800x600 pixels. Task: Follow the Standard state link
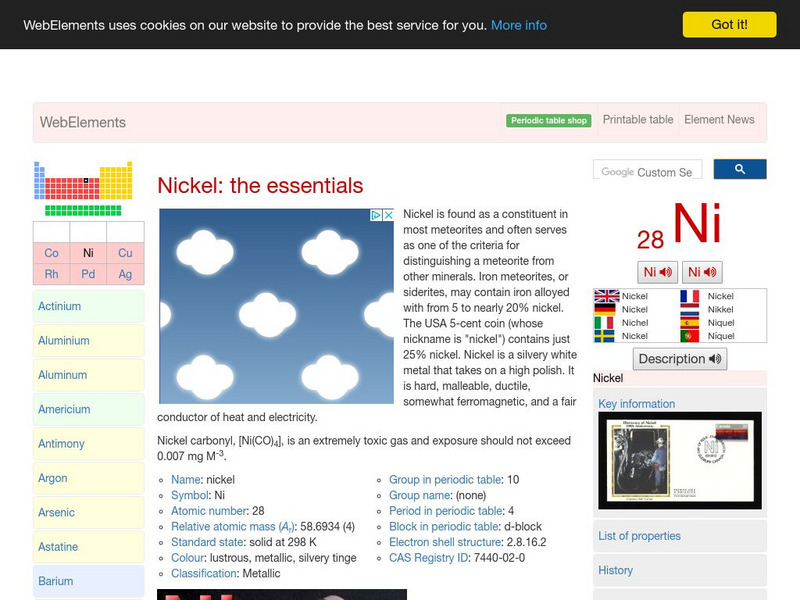[x=208, y=542]
